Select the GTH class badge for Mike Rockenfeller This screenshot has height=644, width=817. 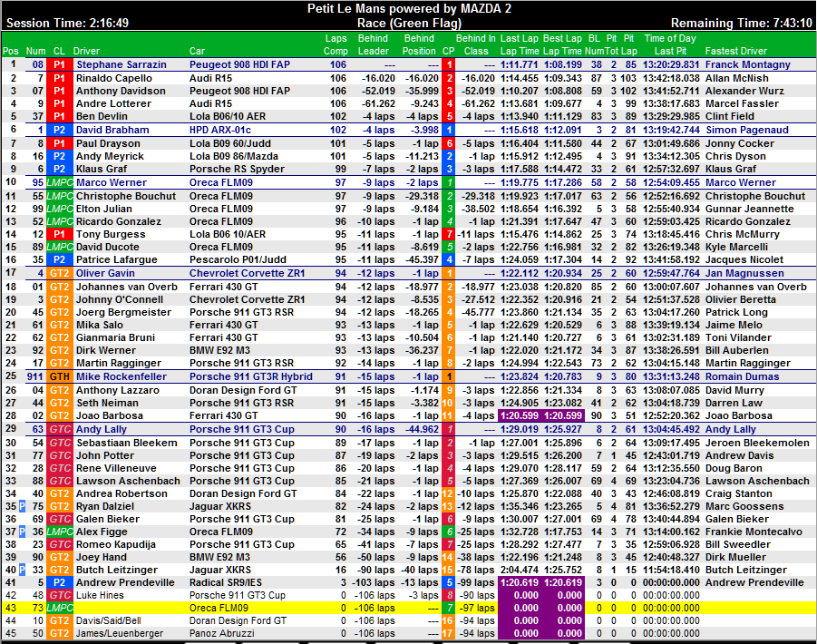(60, 376)
